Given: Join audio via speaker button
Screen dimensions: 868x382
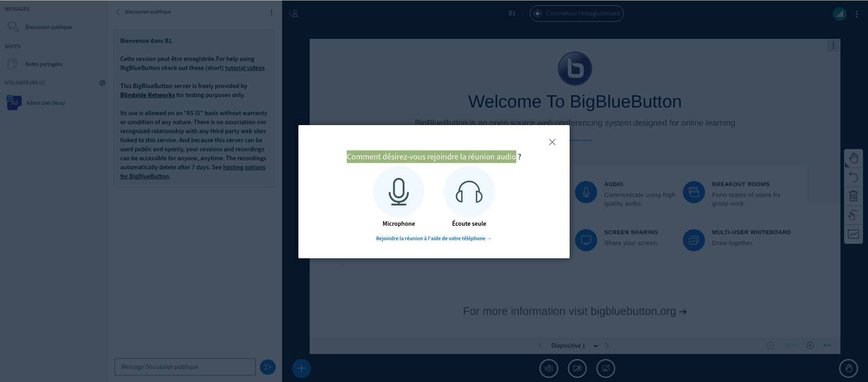Looking at the screenshot, I should (549, 368).
